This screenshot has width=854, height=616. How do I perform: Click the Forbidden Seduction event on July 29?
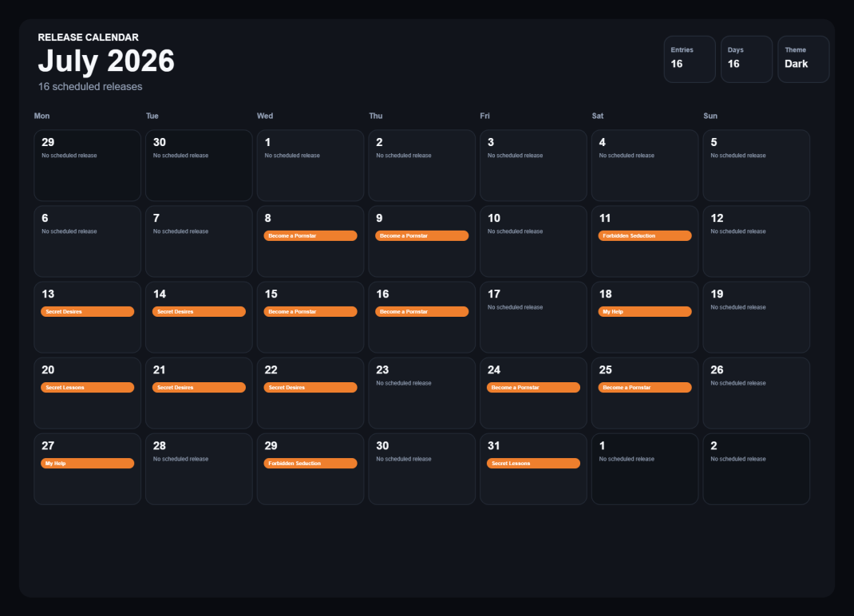click(x=310, y=463)
